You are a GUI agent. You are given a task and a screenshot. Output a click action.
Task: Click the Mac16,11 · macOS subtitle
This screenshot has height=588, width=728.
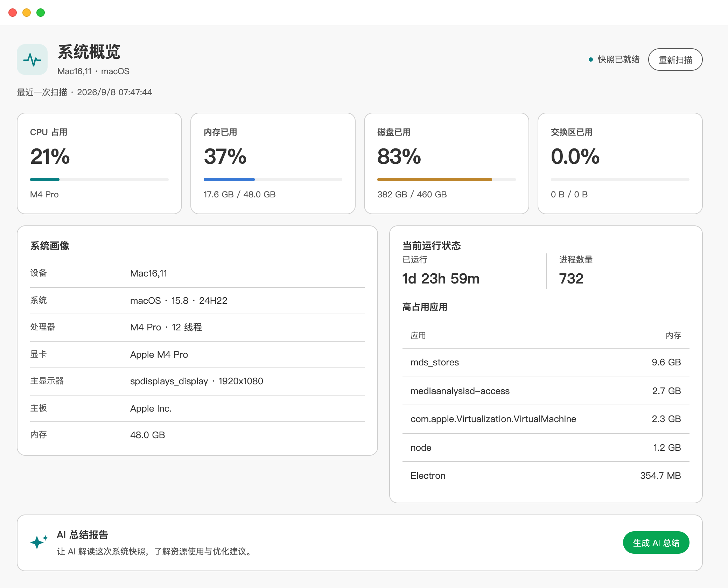click(x=93, y=71)
